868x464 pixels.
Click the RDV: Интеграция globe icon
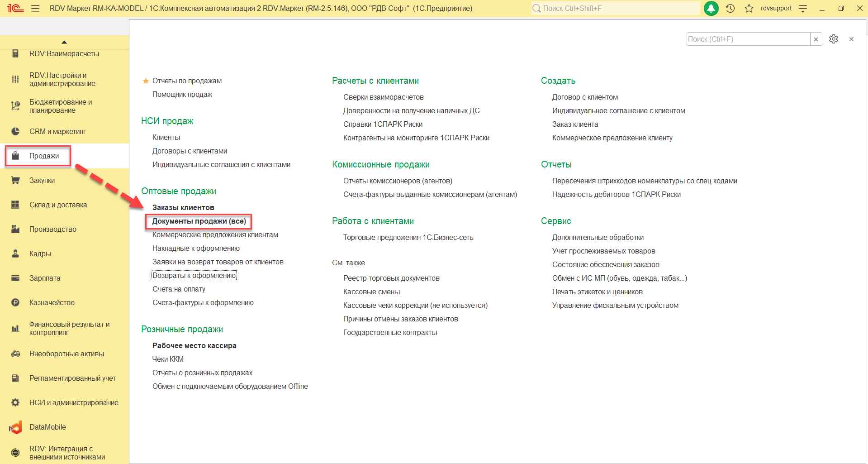(x=15, y=453)
